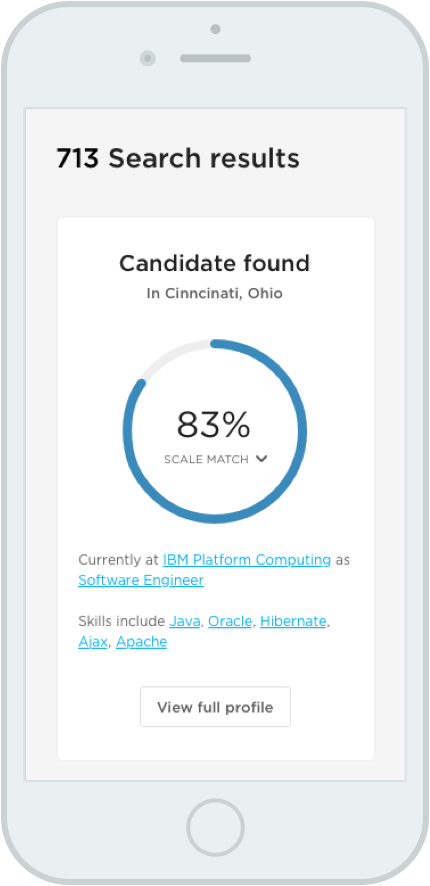The image size is (430, 886).
Task: Click the 83% match percentage
Action: coord(214,425)
